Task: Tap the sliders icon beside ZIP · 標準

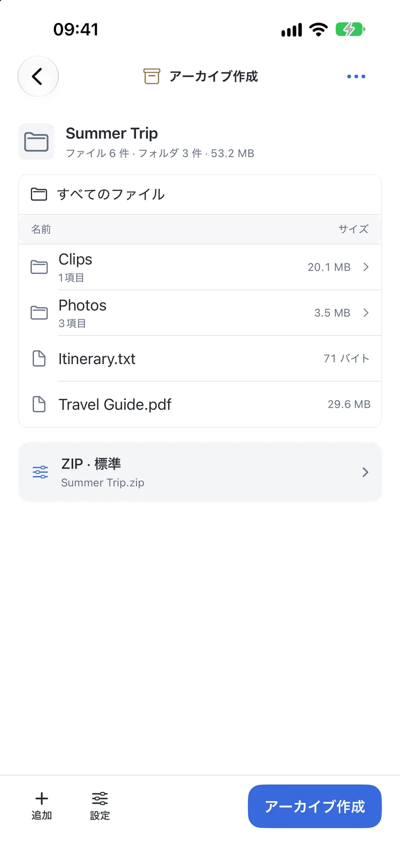Action: (40, 472)
